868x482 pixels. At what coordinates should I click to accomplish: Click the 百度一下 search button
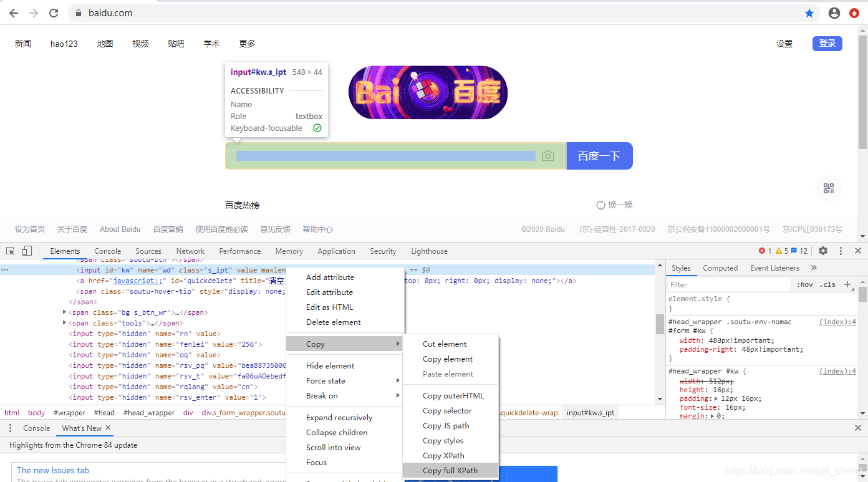(x=599, y=156)
